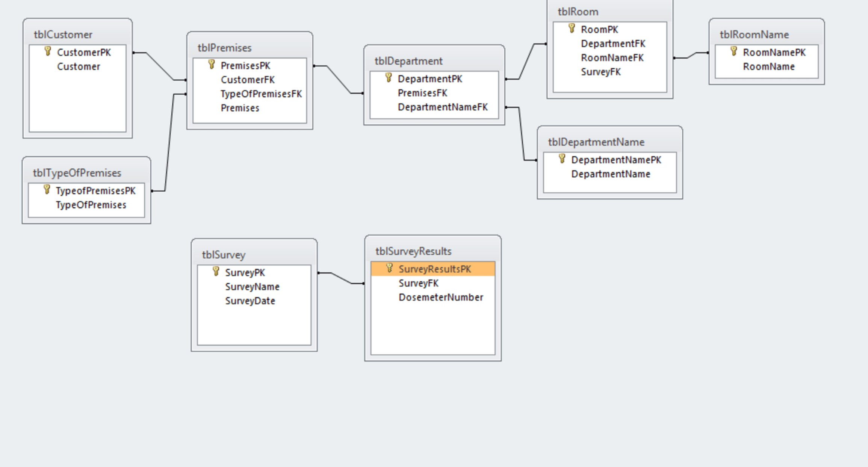
Task: Click the primary key icon beside RoomPK
Action: click(x=572, y=28)
